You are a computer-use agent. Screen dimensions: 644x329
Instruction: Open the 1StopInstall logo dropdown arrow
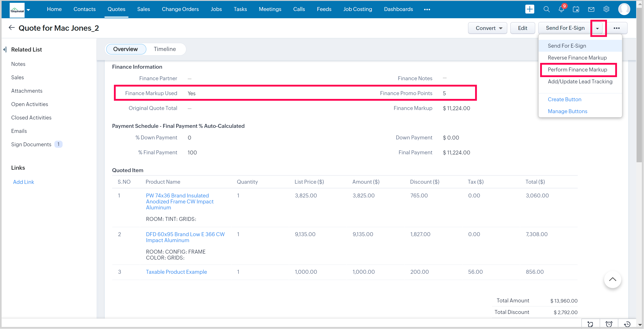click(x=28, y=10)
